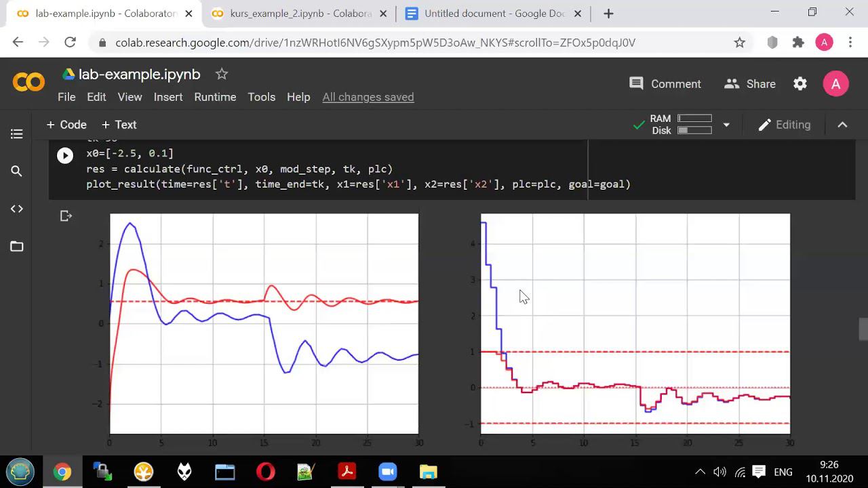The image size is (868, 488).
Task: Click the lab-example.ipynb notebook title
Action: click(140, 75)
